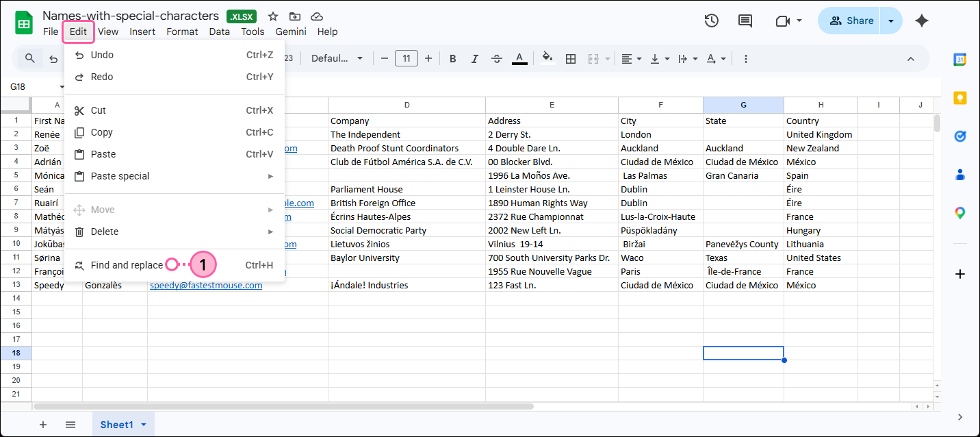The height and width of the screenshot is (437, 980).
Task: Select the merge cells icon
Action: 593,58
